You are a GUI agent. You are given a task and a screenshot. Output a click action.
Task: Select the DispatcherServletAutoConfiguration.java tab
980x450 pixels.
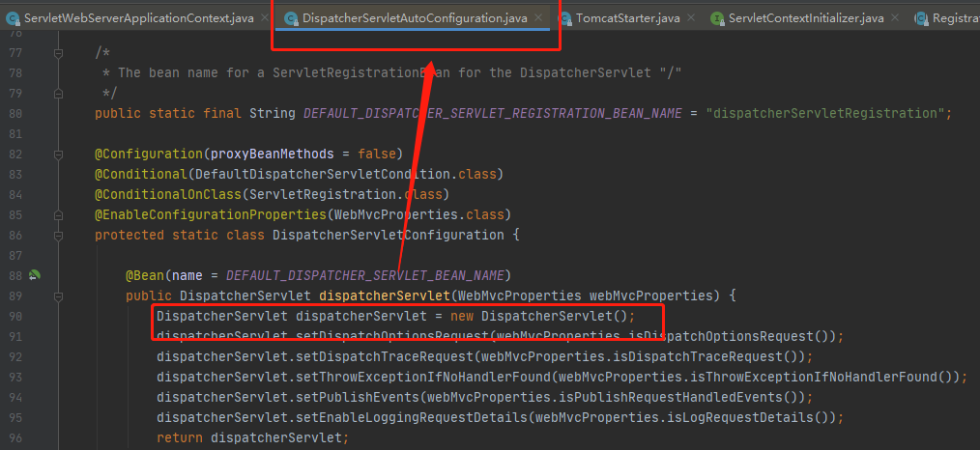(x=415, y=18)
